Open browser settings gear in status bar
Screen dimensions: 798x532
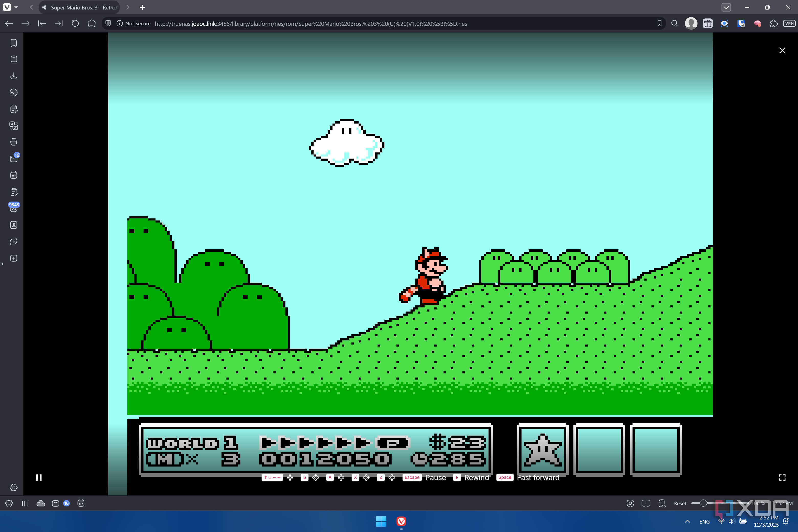(x=9, y=503)
